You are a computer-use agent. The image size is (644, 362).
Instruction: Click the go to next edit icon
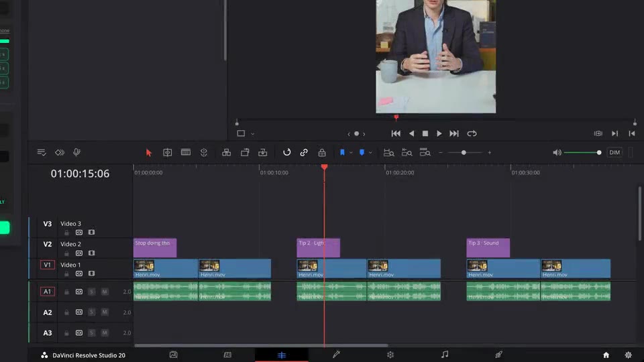click(x=615, y=133)
